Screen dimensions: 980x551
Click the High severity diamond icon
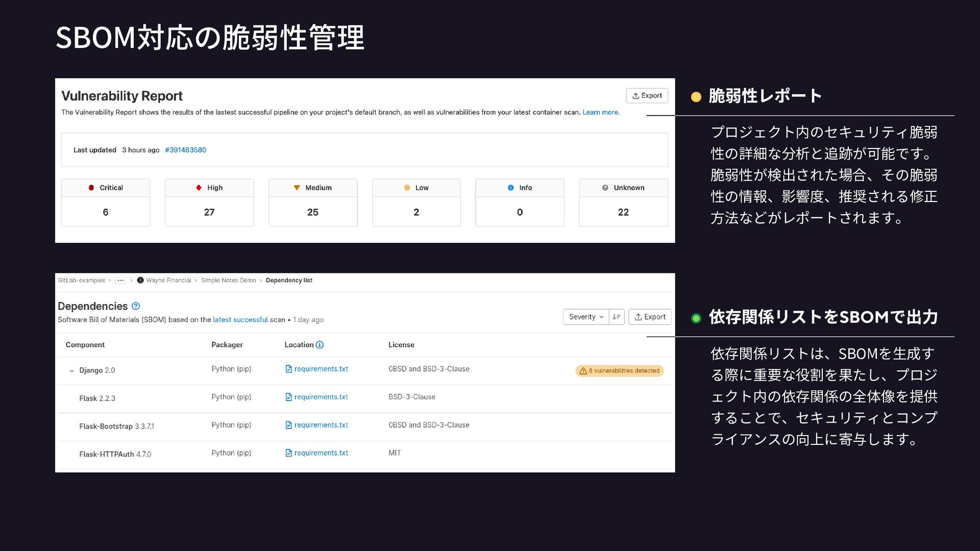(199, 188)
